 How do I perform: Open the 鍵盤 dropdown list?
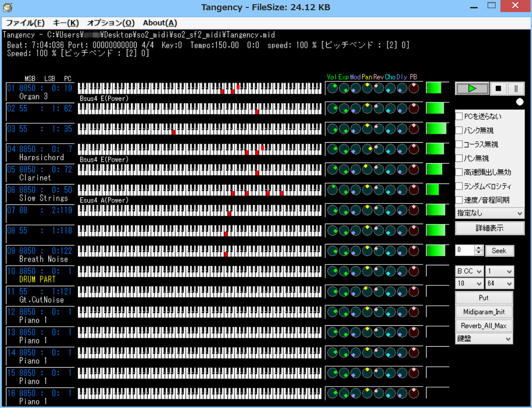[484, 339]
